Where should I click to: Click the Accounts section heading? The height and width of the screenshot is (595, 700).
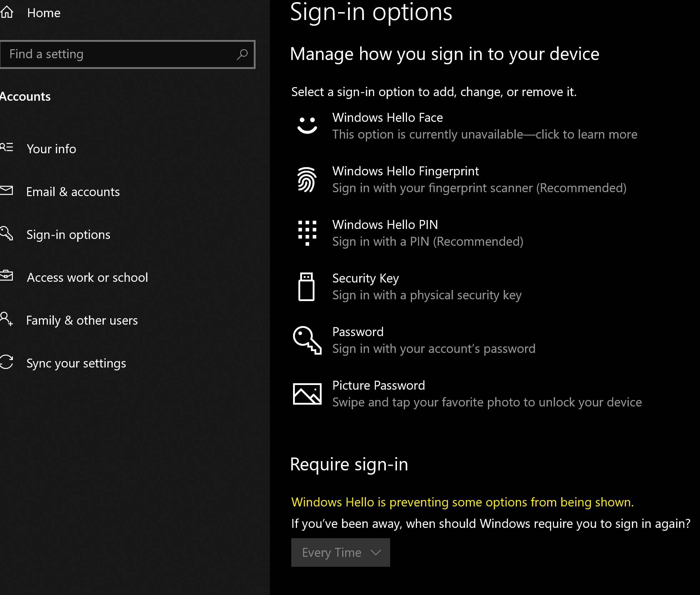pyautogui.click(x=25, y=96)
